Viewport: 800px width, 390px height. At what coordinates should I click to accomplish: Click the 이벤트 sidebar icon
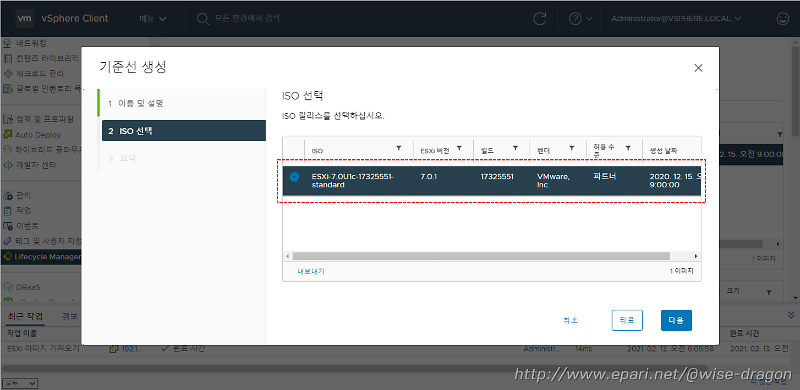[7, 226]
